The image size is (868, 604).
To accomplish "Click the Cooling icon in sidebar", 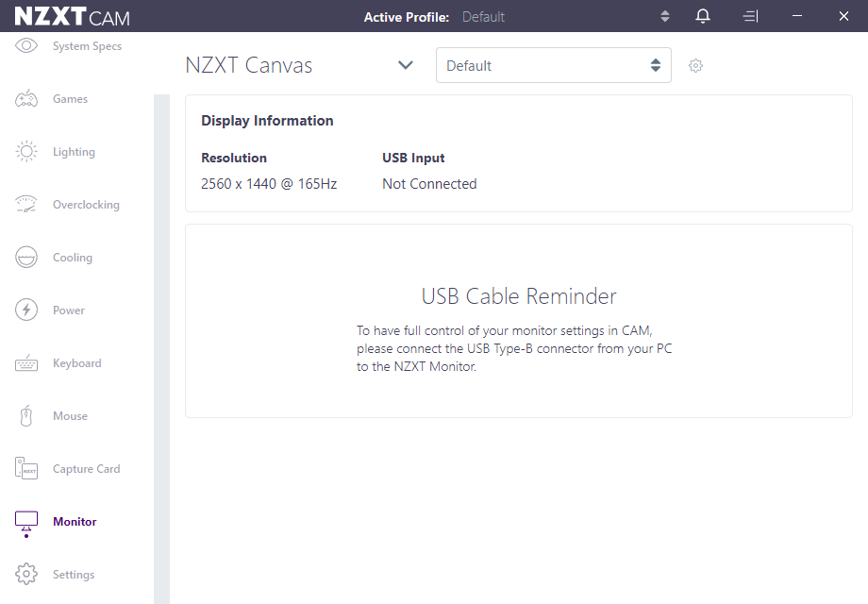I will point(26,258).
